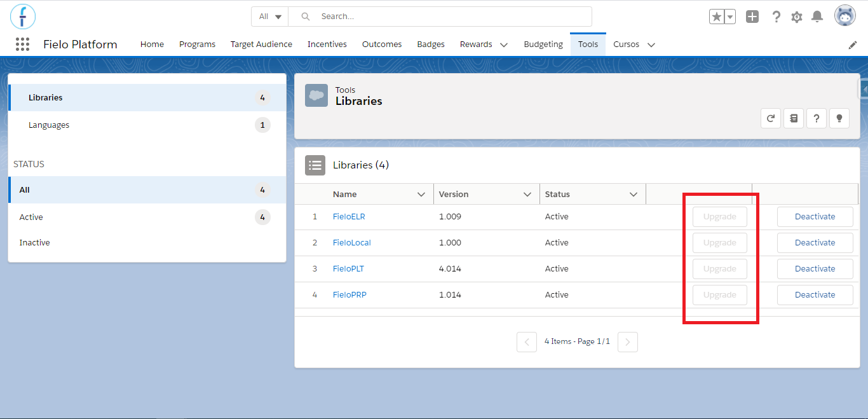This screenshot has height=419, width=868.
Task: Click the Fielo logo icon
Action: coord(23,17)
